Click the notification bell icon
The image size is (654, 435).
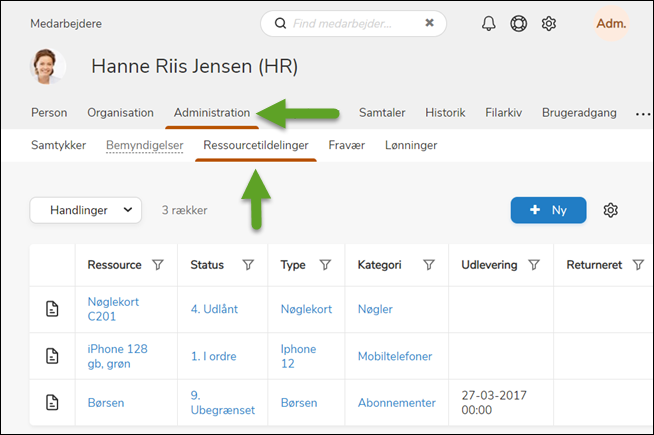tap(488, 23)
